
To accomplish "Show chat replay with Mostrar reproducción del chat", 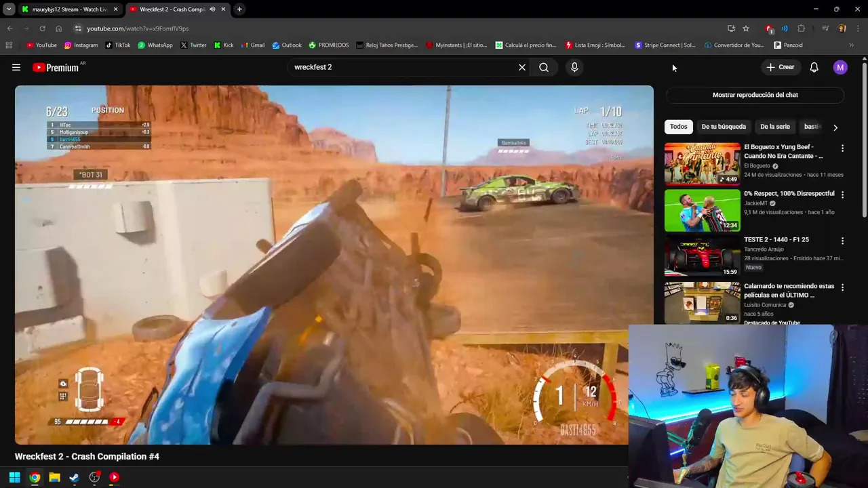I will [755, 95].
